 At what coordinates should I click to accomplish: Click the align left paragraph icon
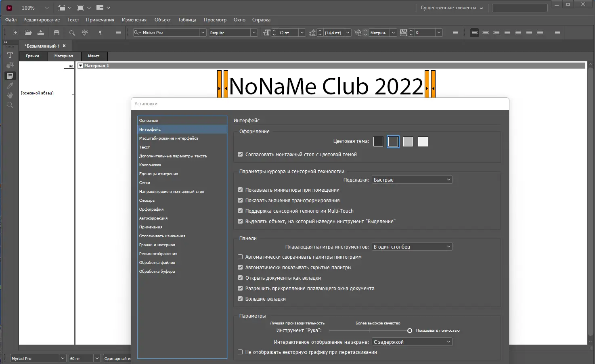point(475,32)
